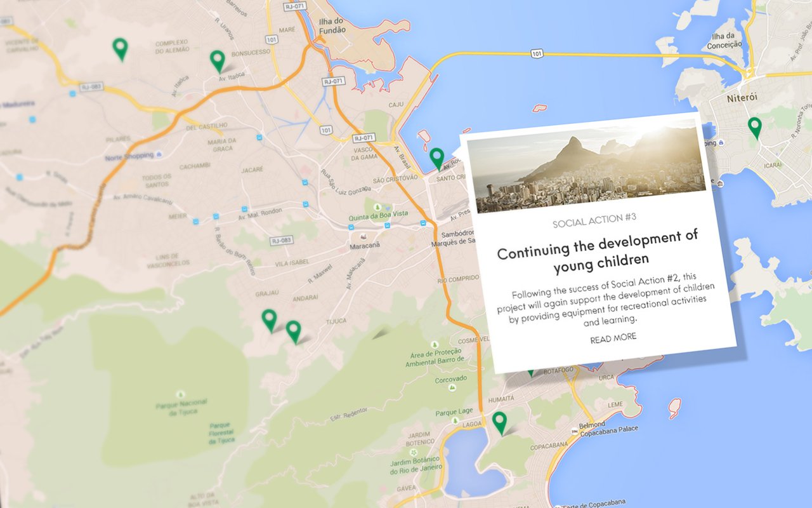Click the Quinta da Boa Vista park icon
812x508 pixels.
[x=377, y=208]
